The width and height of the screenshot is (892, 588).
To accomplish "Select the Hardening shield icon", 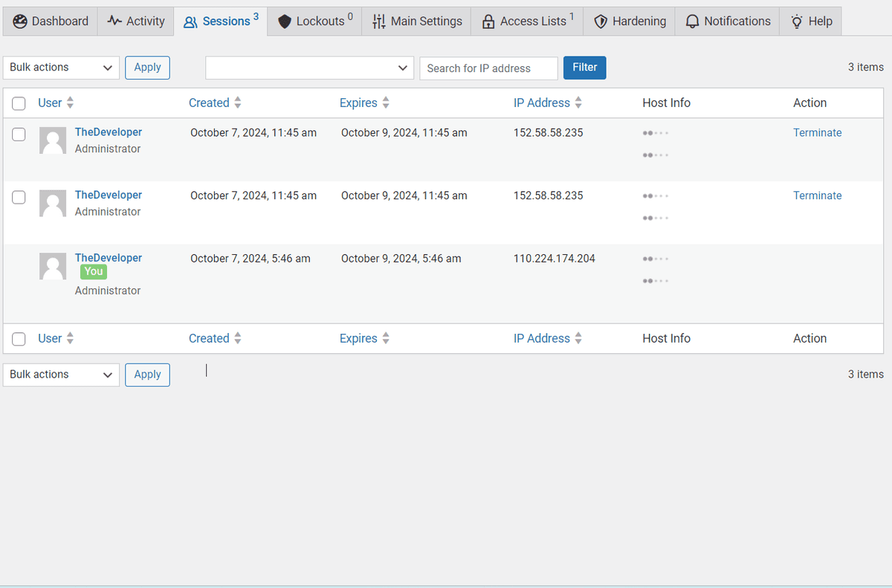I will 601,21.
